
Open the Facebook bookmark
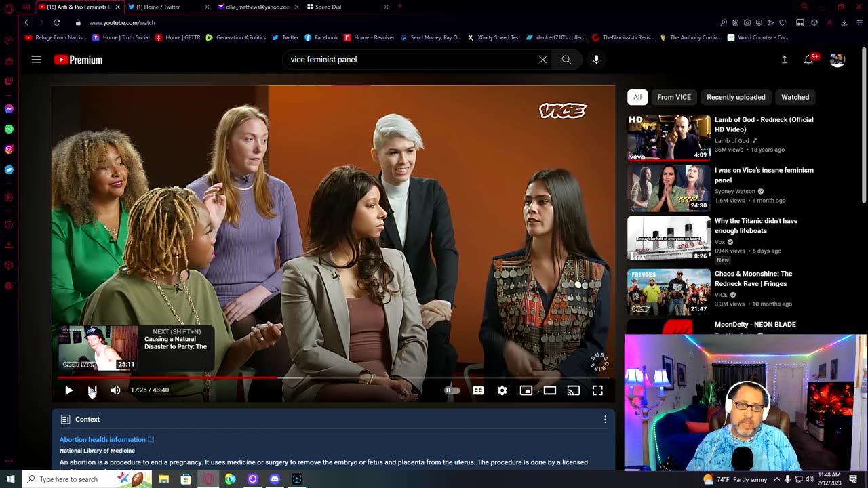(321, 37)
